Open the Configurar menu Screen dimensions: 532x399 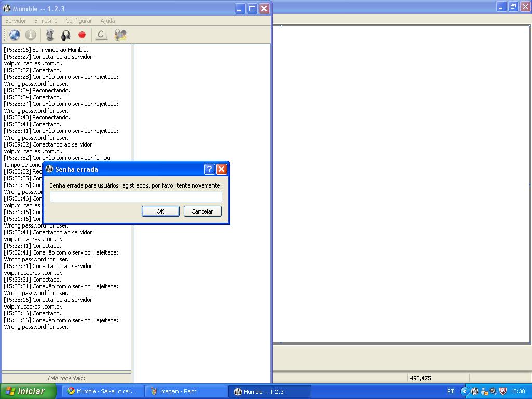(x=78, y=21)
